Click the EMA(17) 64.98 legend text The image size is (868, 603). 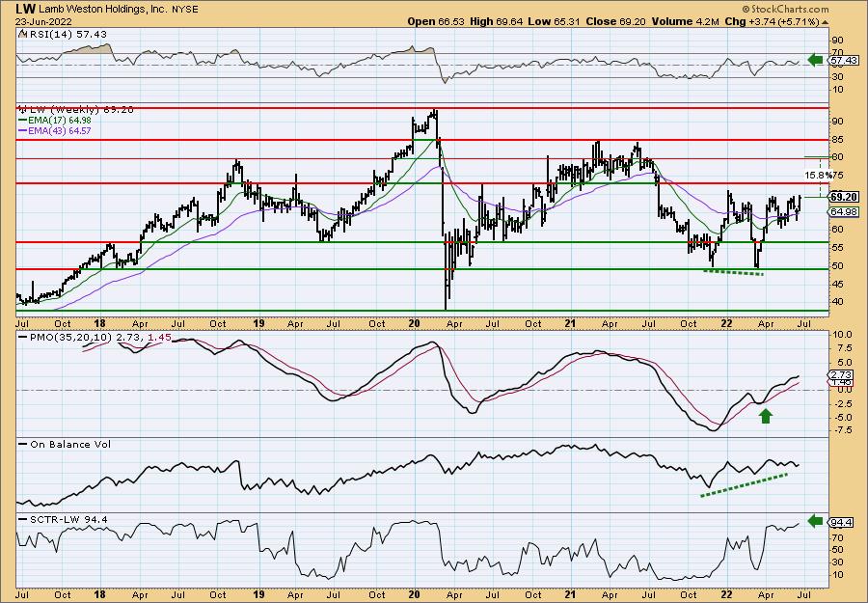(x=59, y=121)
